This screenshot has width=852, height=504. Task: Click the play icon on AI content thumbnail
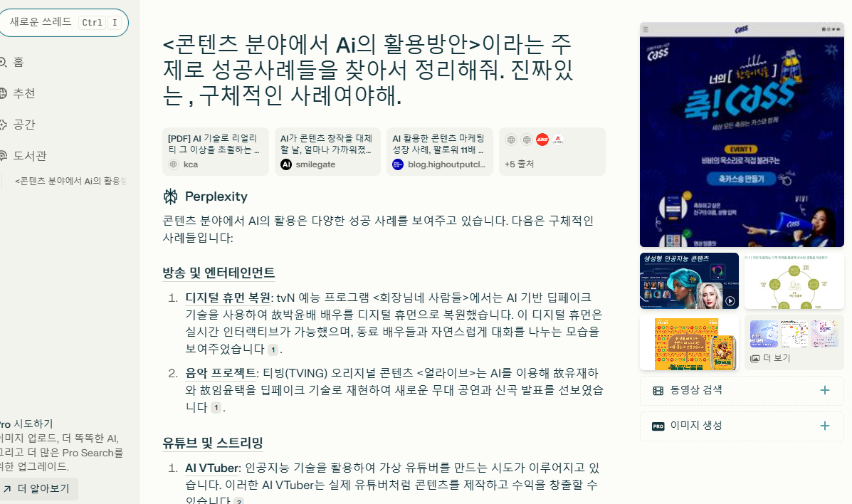[x=730, y=300]
